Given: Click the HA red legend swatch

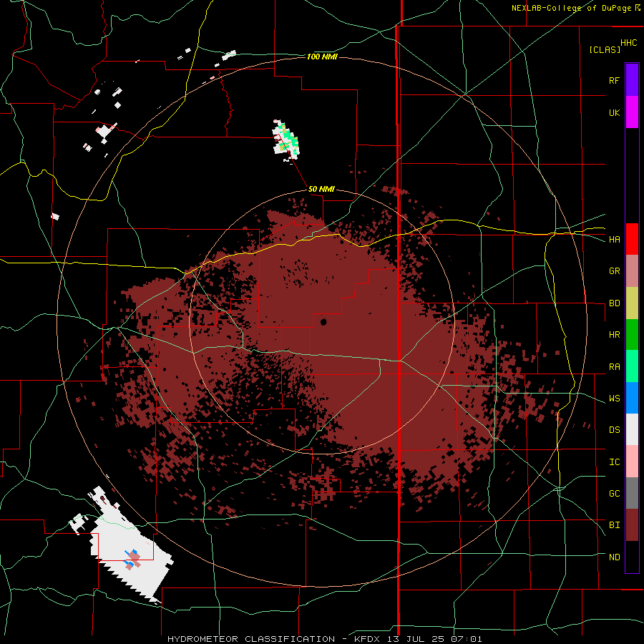Looking at the screenshot, I should pos(632,239).
